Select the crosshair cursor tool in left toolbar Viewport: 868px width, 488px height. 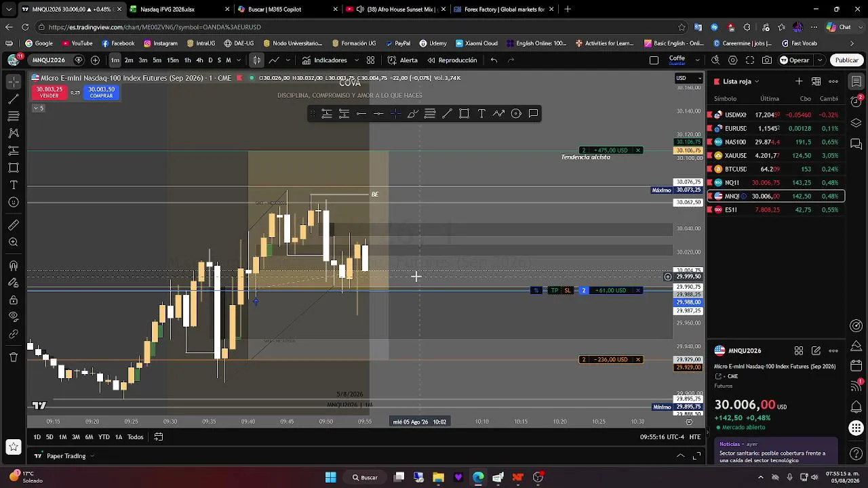[14, 81]
